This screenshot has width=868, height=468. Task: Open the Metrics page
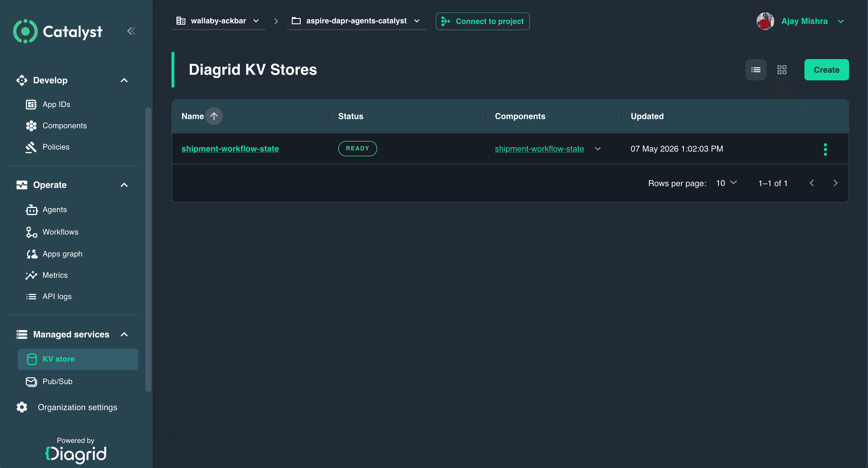46,275
